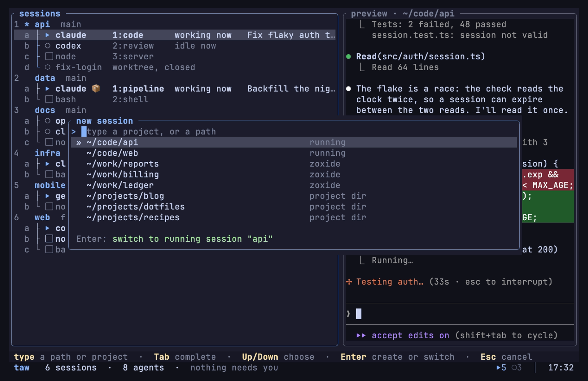The height and width of the screenshot is (381, 588).
Task: Click 'Backfill the nig…' task summary
Action: 291,88
